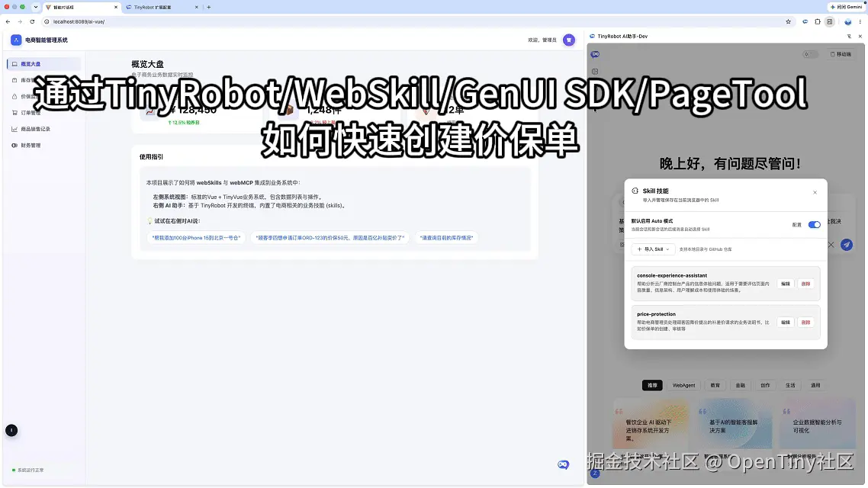The height and width of the screenshot is (488, 868).
Task: Click the ORD-123 价保 prompt chip
Action: (x=330, y=238)
